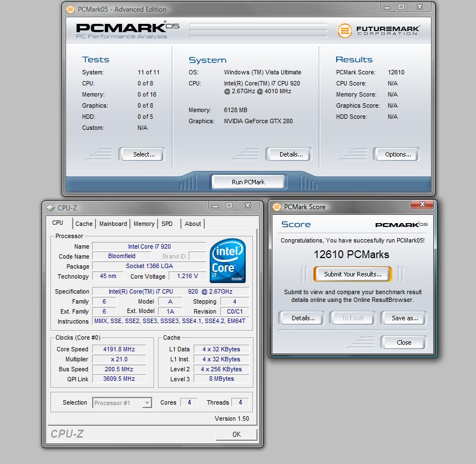Maximize the PCMark05 main window
Image resolution: width=476 pixels, height=464 pixels.
pos(401,7)
